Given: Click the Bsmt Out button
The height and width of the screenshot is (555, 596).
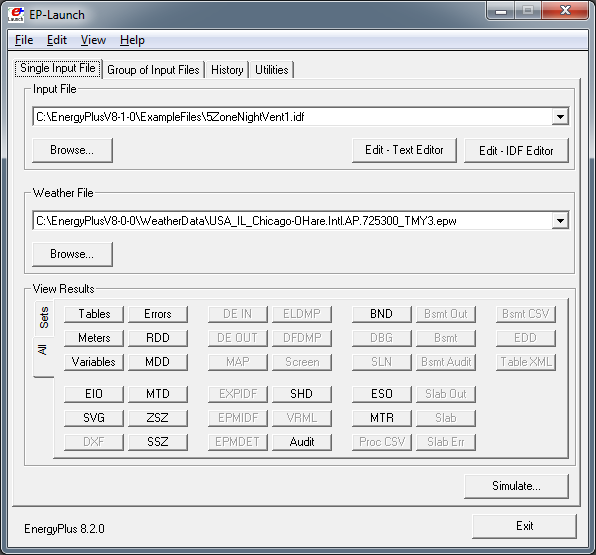Looking at the screenshot, I should click(x=446, y=314).
